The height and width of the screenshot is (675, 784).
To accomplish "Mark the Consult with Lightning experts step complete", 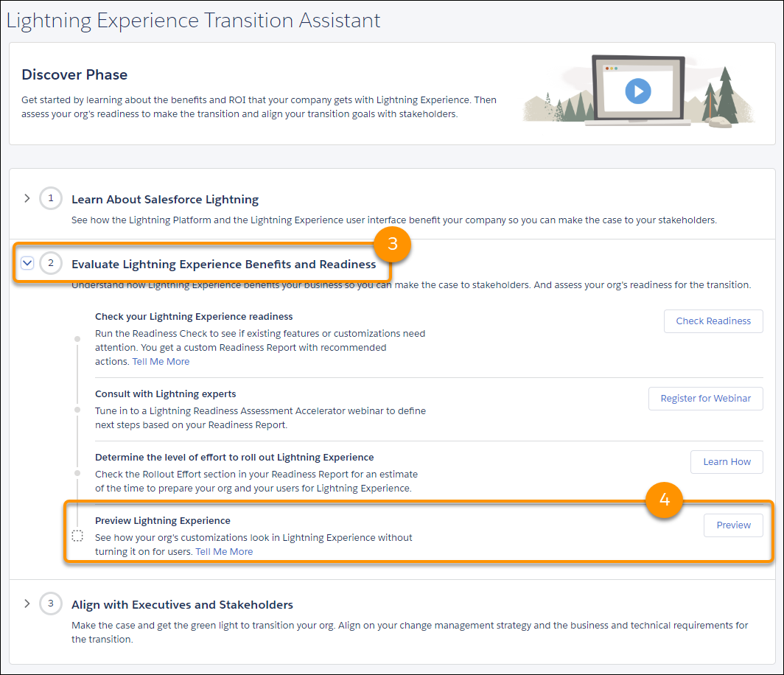I will click(77, 410).
